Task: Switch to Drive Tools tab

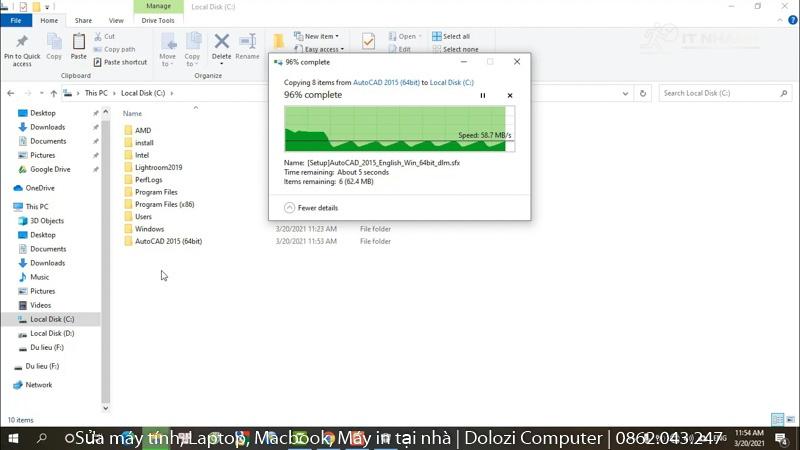Action: coord(158,20)
